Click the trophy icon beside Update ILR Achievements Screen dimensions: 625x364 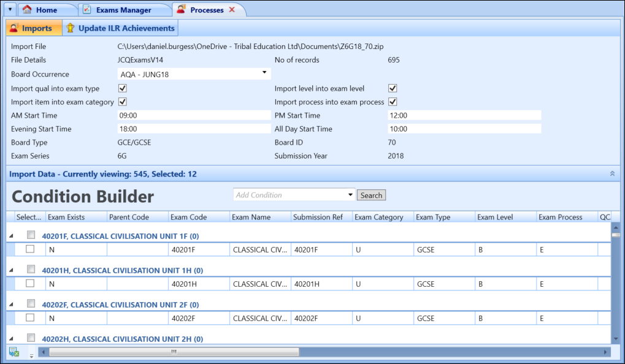pyautogui.click(x=69, y=28)
